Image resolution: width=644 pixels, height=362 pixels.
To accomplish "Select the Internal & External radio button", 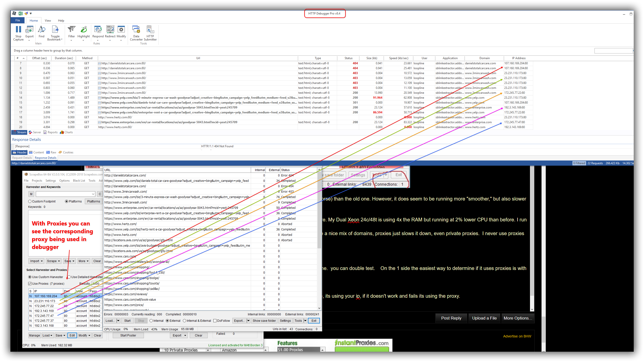I will [184, 321].
